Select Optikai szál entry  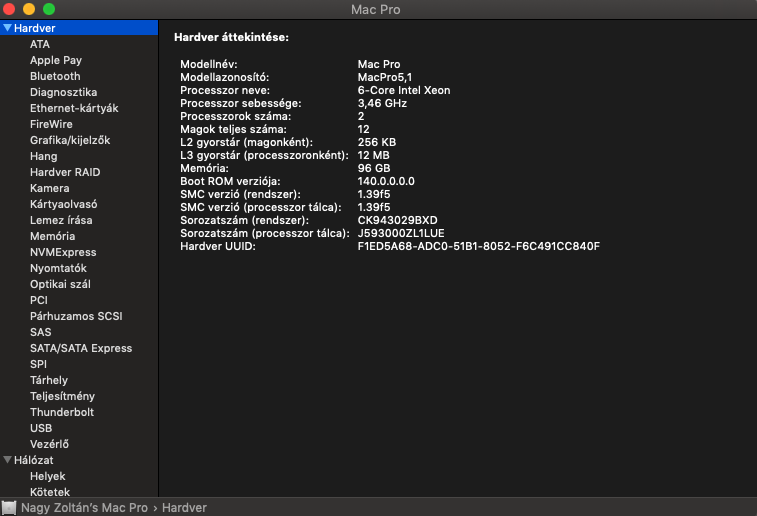(60, 284)
